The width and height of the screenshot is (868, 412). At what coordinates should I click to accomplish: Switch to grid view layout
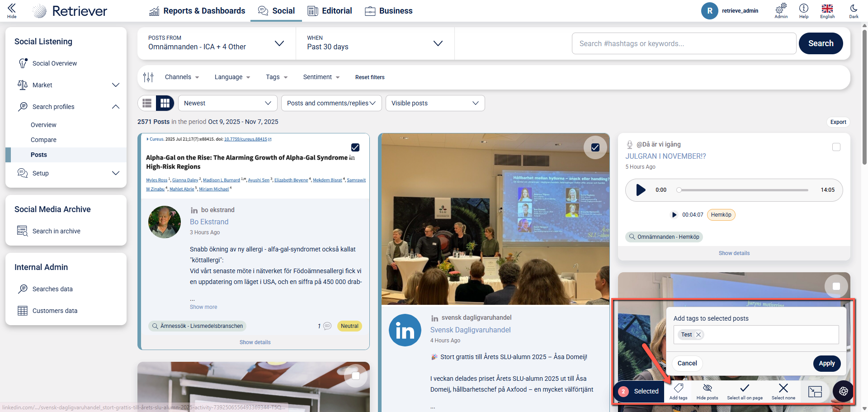165,103
